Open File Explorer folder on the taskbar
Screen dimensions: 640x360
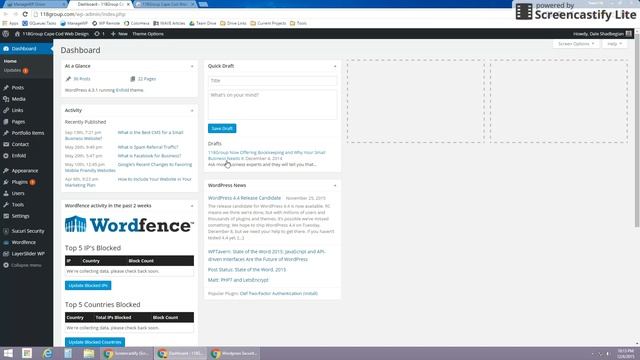click(x=89, y=353)
